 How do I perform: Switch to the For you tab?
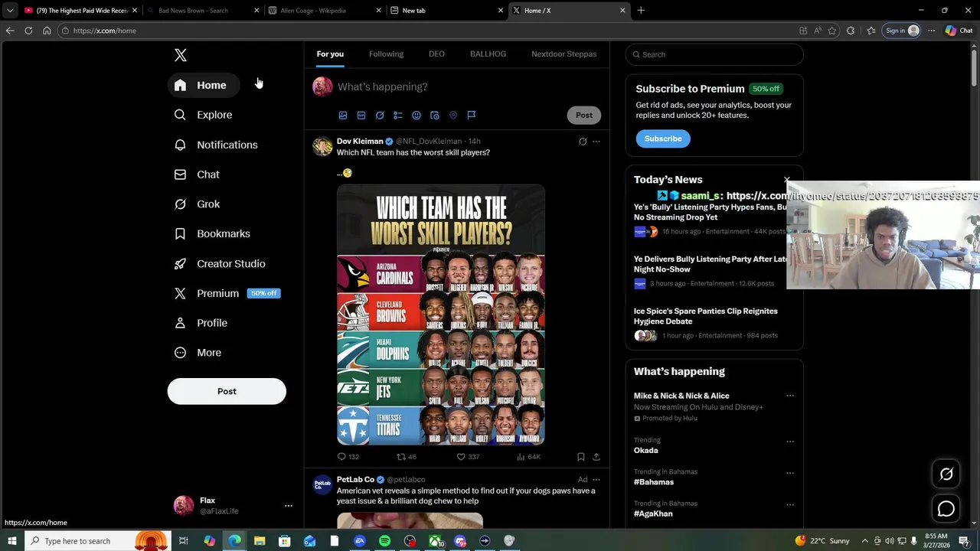click(330, 54)
